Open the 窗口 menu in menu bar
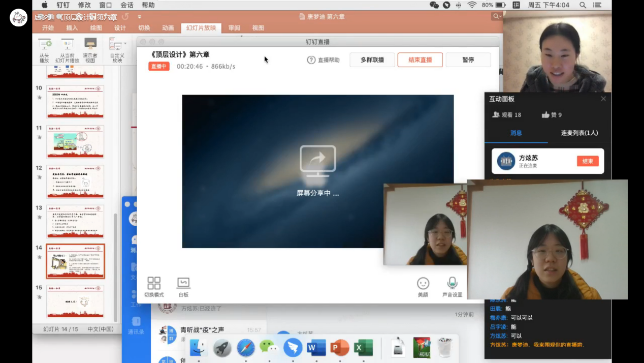 point(106,5)
